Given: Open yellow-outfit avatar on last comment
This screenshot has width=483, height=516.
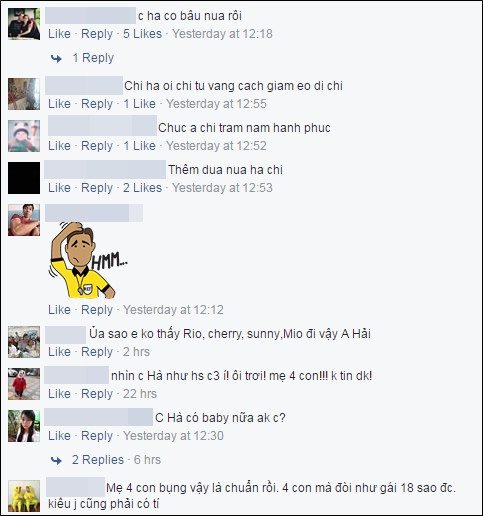Looking at the screenshot, I should click(x=24, y=496).
